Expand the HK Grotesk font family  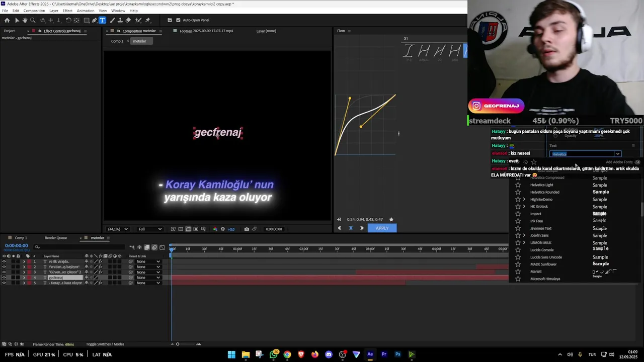click(x=524, y=207)
